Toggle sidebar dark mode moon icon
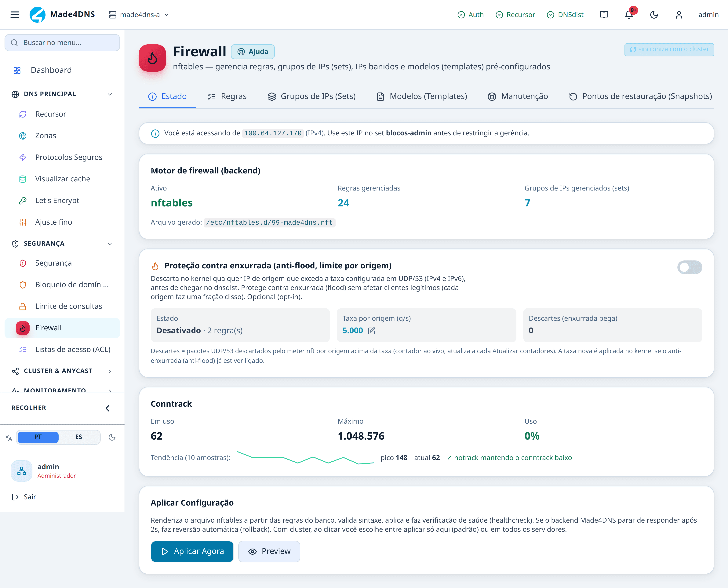This screenshot has width=728, height=588. 112,437
